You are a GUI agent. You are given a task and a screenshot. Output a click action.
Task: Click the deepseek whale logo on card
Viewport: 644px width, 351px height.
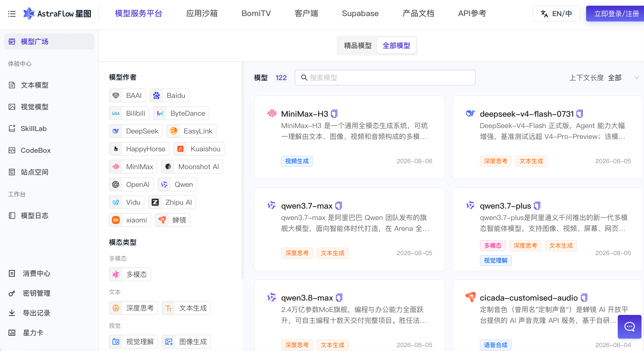coord(470,113)
